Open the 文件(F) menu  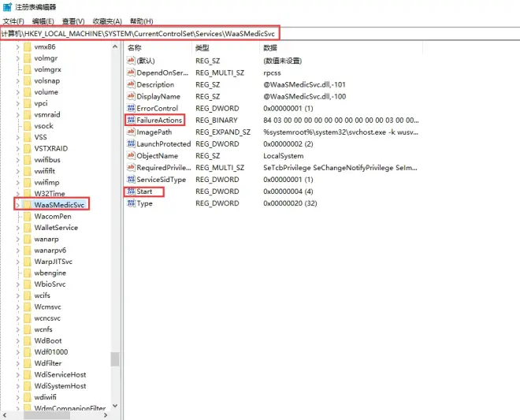point(13,21)
